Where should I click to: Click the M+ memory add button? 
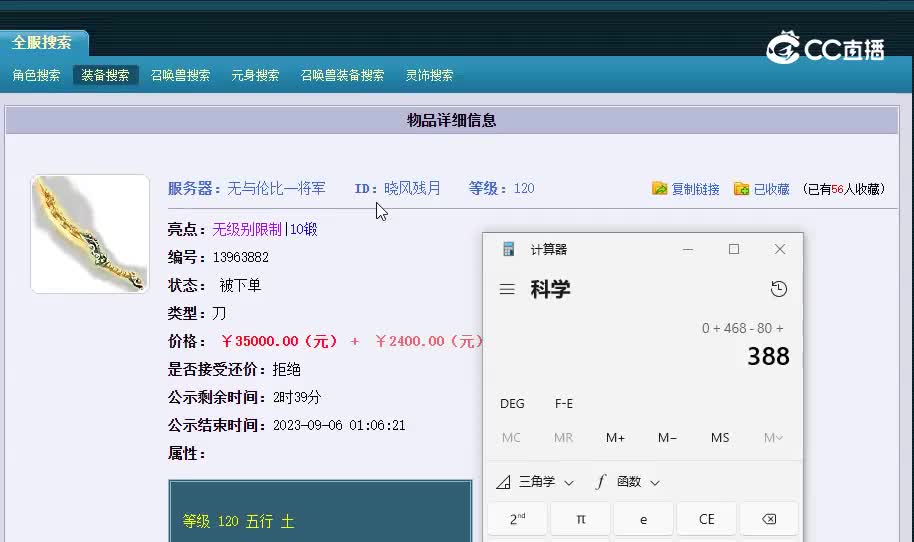tap(615, 438)
